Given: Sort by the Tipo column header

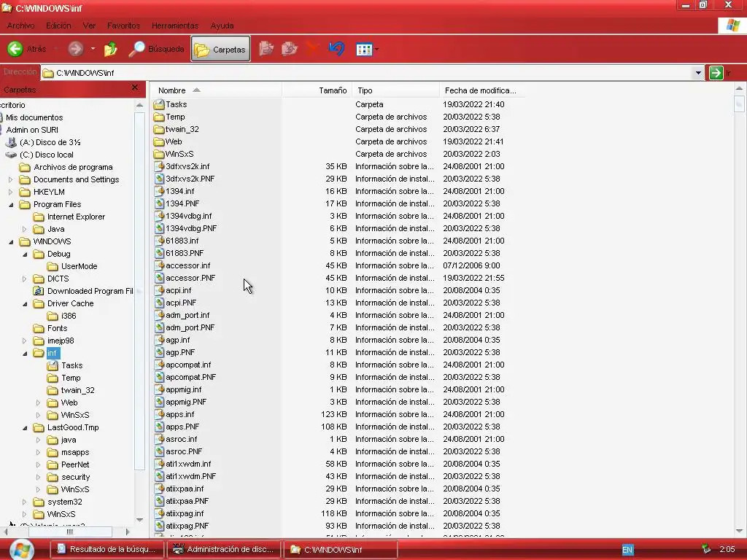Looking at the screenshot, I should coord(395,90).
